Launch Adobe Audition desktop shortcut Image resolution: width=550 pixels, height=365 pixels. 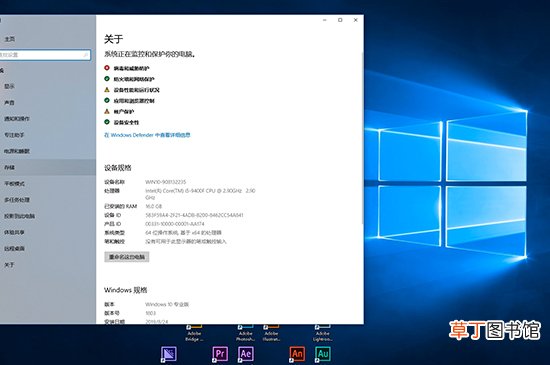point(323,354)
